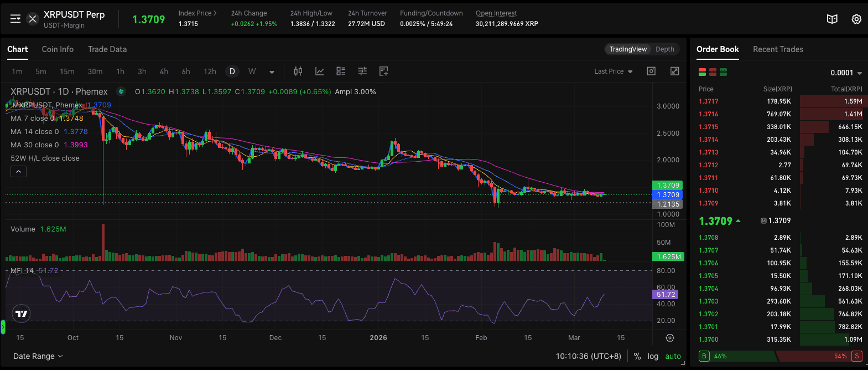868x370 pixels.
Task: Expand the order book 0.0001 precision dropdown
Action: pyautogui.click(x=846, y=73)
